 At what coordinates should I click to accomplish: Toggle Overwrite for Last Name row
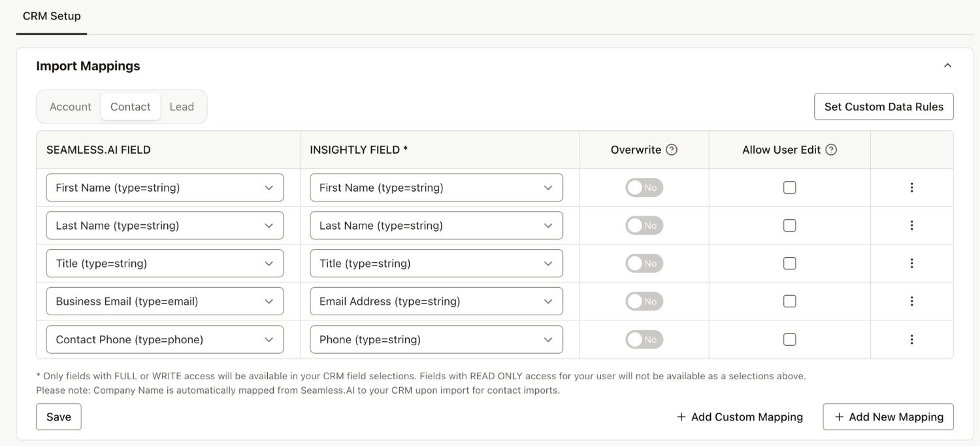[x=644, y=226]
